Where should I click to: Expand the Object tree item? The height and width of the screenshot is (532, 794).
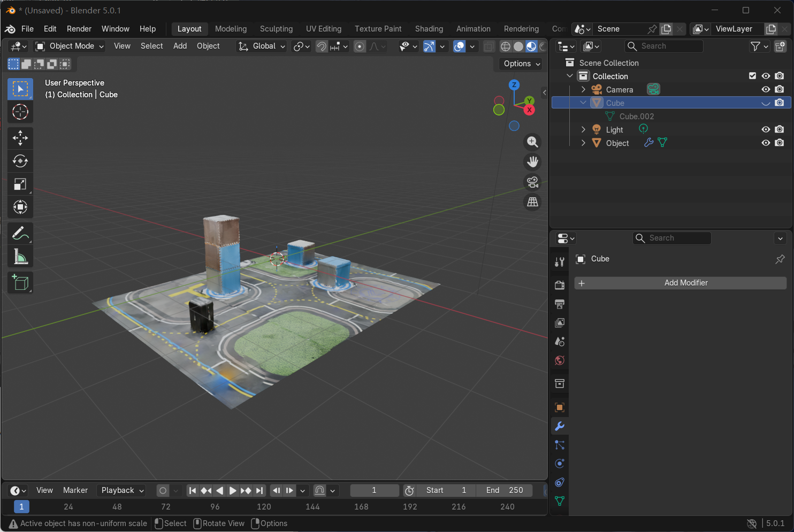[x=583, y=143]
